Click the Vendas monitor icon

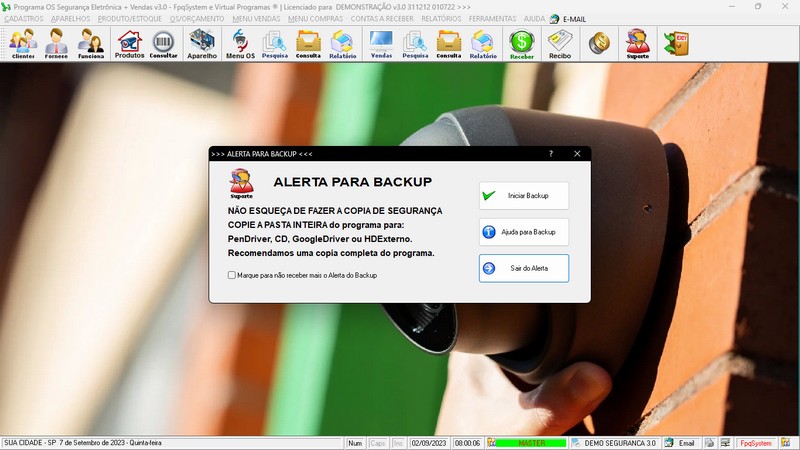[381, 43]
